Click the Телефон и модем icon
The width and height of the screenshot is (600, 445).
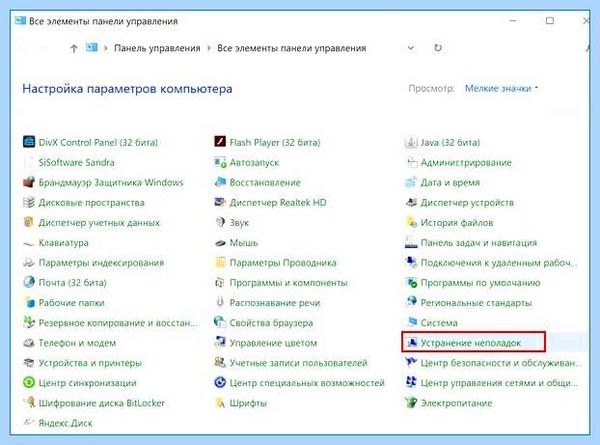click(x=29, y=343)
